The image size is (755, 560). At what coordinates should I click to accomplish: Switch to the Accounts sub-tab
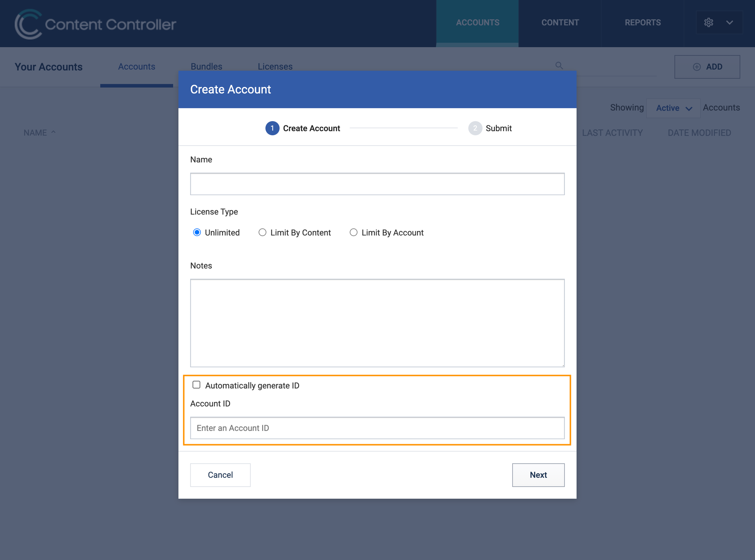(x=136, y=67)
